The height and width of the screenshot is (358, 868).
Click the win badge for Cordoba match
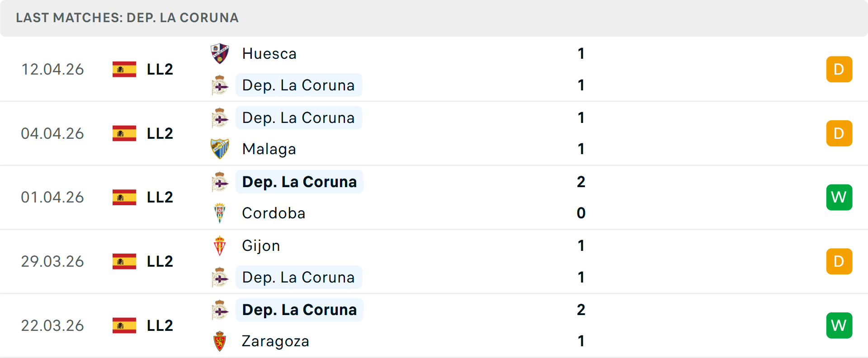pos(839,197)
